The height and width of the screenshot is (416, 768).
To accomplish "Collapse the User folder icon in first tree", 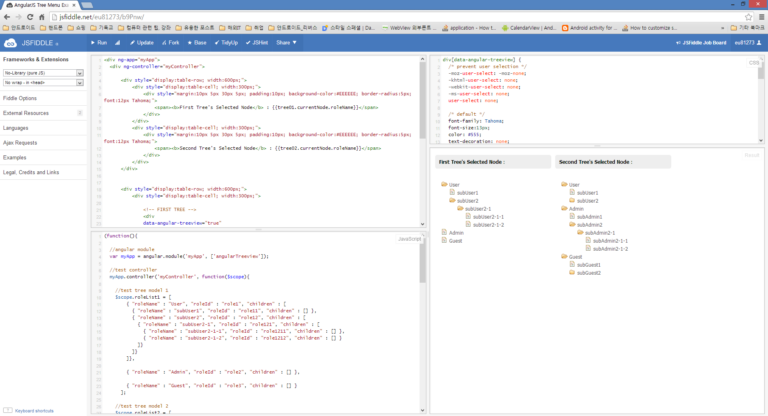I will tap(443, 185).
